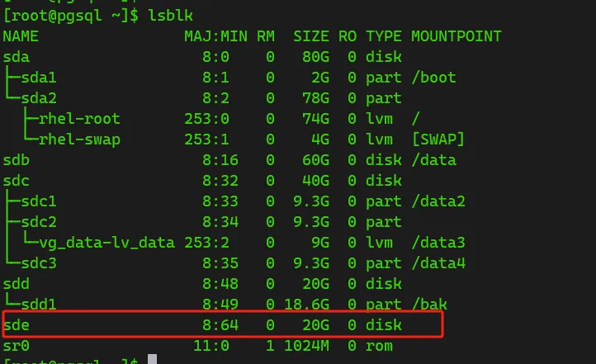Select the sde disk name
This screenshot has height=364, width=596.
coord(16,325)
